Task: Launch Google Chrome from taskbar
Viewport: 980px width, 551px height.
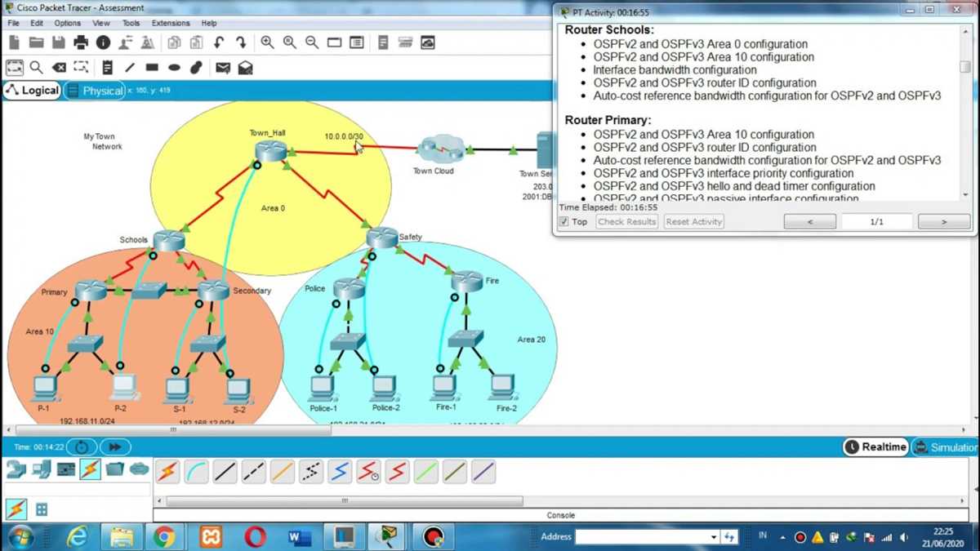Action: [x=164, y=537]
